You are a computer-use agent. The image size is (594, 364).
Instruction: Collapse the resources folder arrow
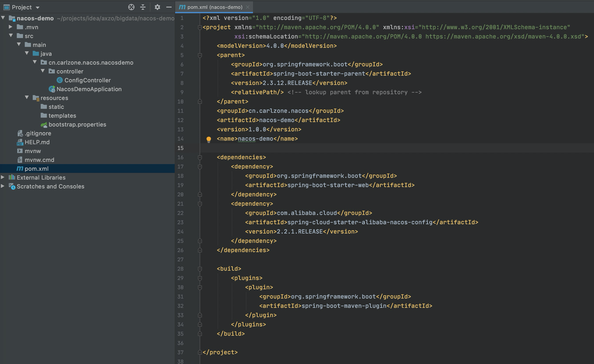tap(27, 97)
